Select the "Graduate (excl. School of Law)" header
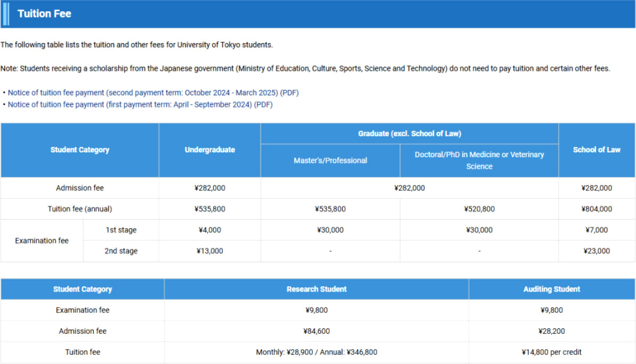This screenshot has height=364, width=636. coord(409,134)
